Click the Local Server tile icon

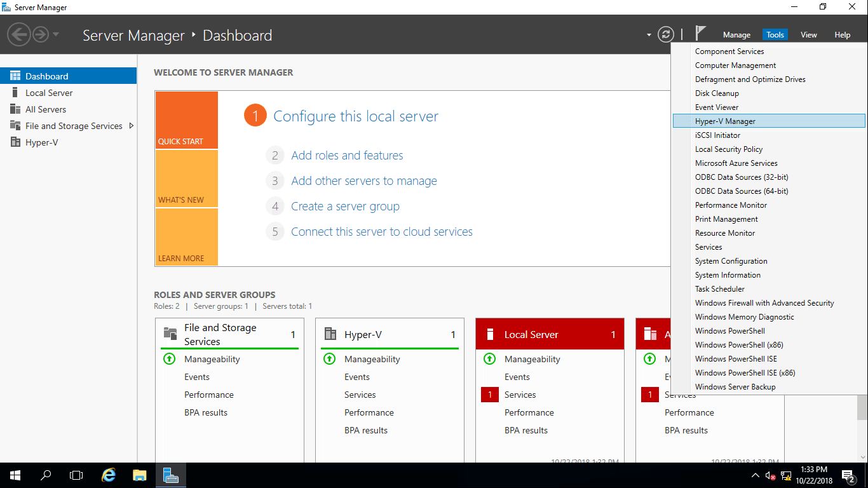click(490, 334)
